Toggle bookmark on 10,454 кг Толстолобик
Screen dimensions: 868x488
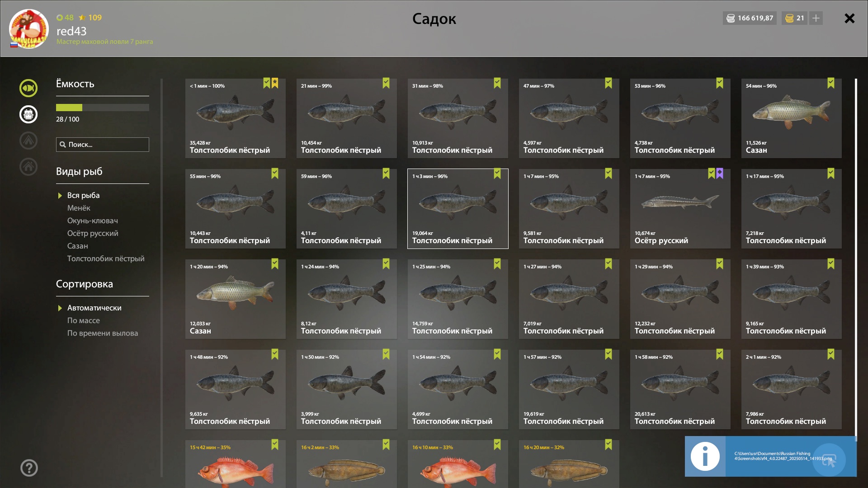pyautogui.click(x=386, y=83)
